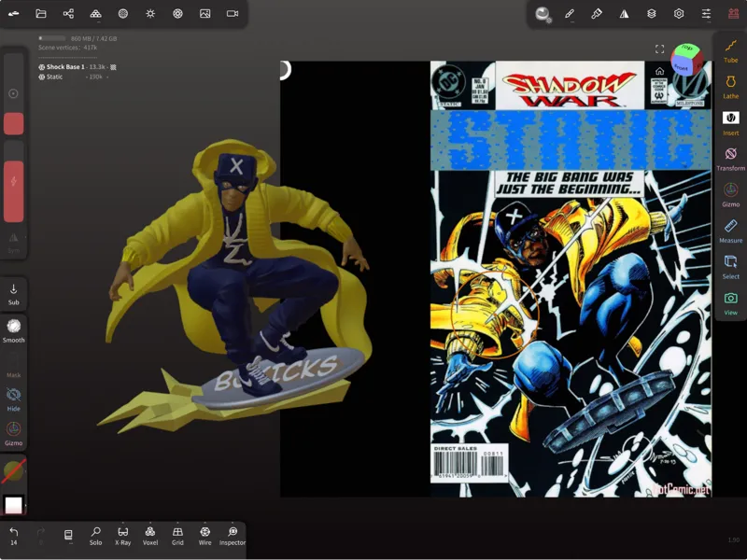Open the Nomad Sculpt logo menu
Screen dimensions: 747x560
click(x=14, y=14)
